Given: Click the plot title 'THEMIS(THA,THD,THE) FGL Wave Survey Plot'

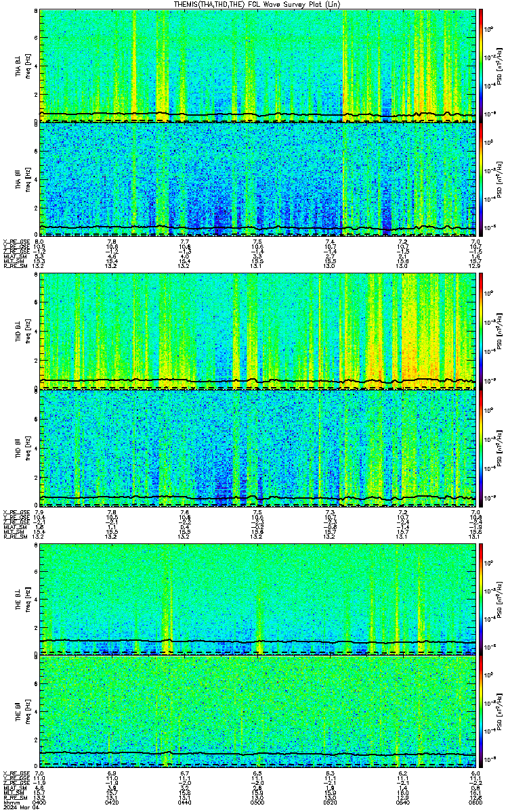Looking at the screenshot, I should pyautogui.click(x=257, y=4).
